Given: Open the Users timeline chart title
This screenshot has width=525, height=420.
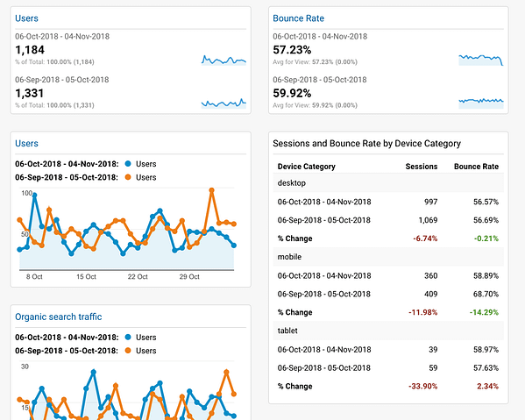Looking at the screenshot, I should tap(26, 143).
